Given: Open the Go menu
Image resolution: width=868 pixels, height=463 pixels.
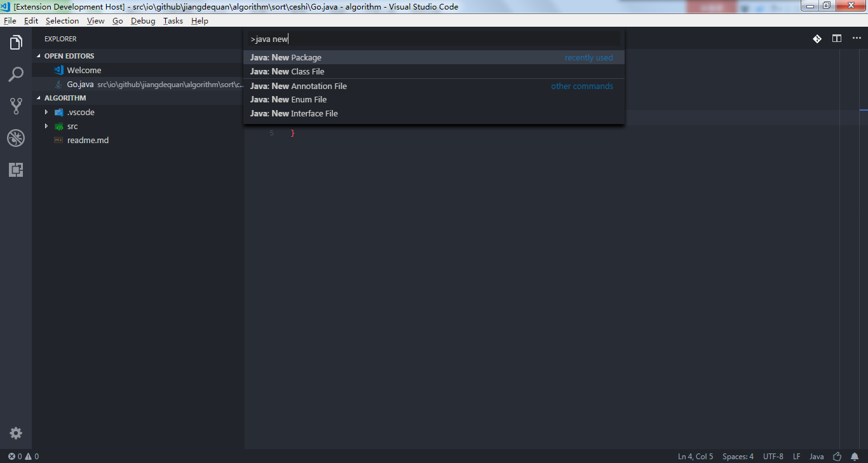Looking at the screenshot, I should pos(118,21).
